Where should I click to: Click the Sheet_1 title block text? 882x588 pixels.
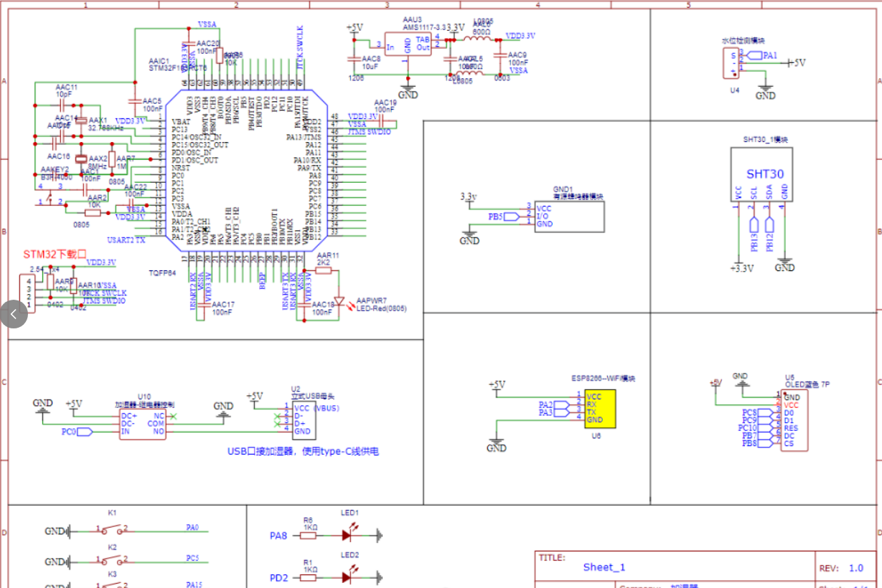pyautogui.click(x=606, y=567)
